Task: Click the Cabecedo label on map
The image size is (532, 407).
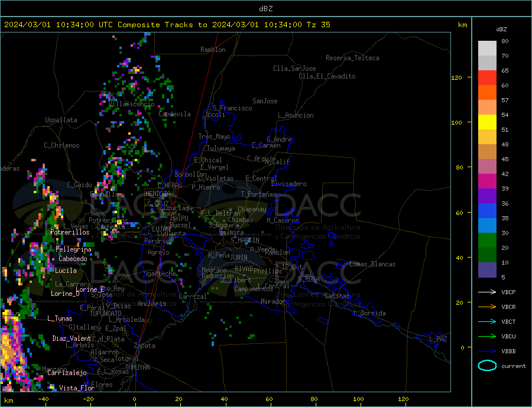Action: [73, 259]
